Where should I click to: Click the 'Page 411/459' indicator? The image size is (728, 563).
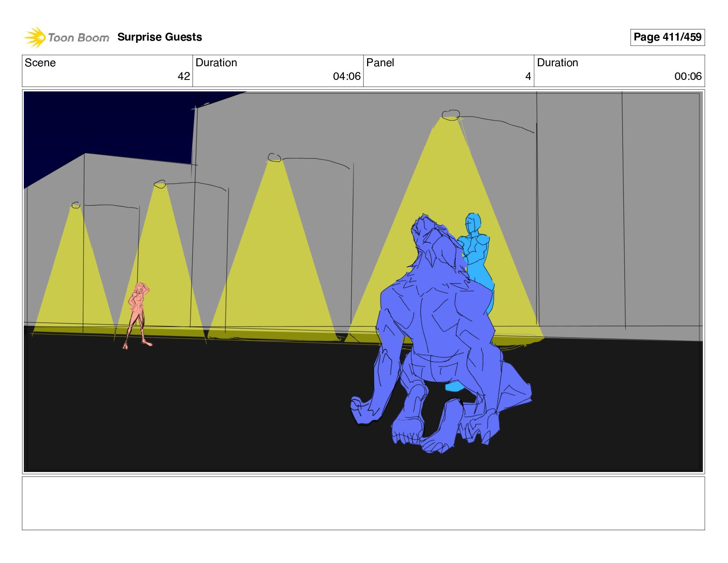(x=667, y=37)
